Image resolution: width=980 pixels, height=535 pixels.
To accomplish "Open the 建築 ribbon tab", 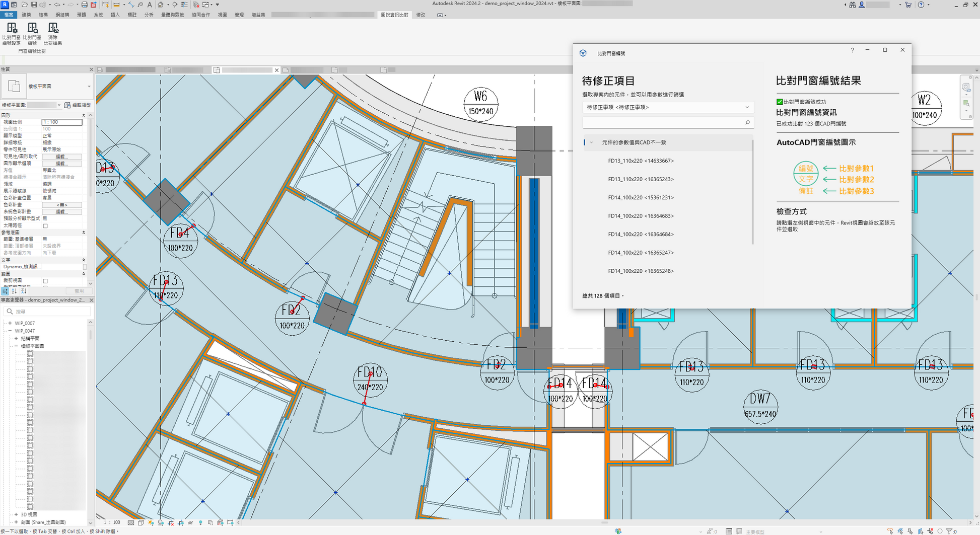I will (x=26, y=15).
